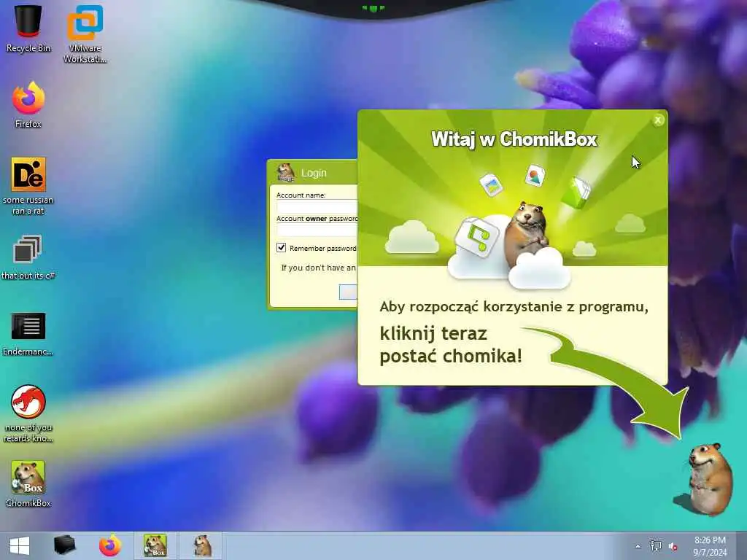Open the muted volume tray icon
Image resolution: width=747 pixels, height=560 pixels.
point(673,547)
